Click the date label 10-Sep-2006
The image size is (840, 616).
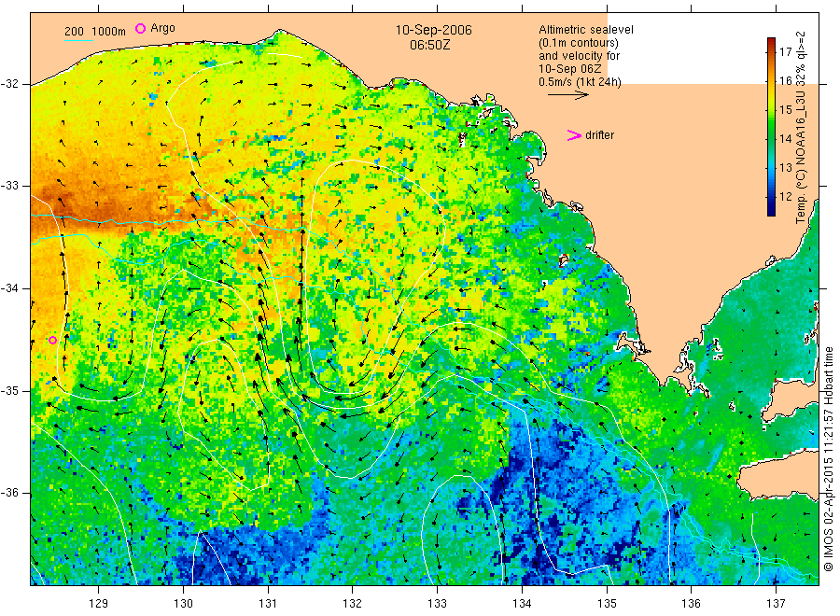point(433,30)
